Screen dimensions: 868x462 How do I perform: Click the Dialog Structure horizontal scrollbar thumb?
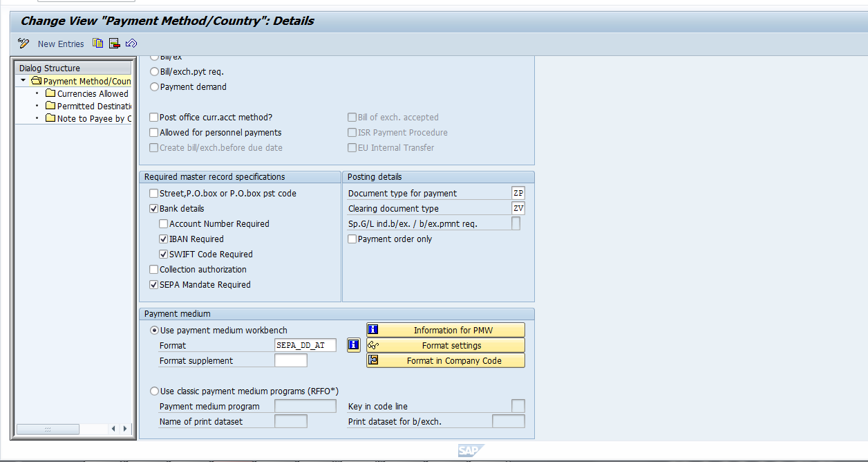coord(48,429)
